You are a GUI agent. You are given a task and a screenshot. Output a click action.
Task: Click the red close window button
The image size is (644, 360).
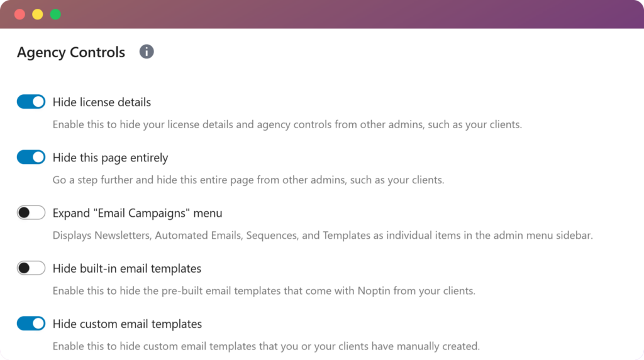click(19, 14)
